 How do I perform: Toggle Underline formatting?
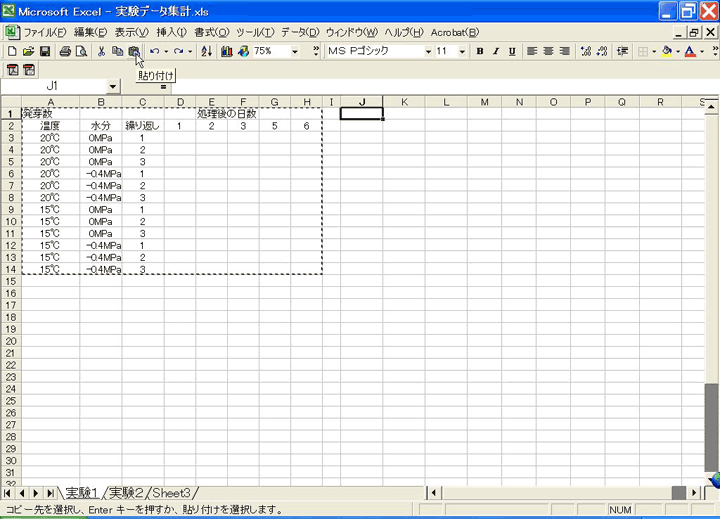click(x=512, y=51)
